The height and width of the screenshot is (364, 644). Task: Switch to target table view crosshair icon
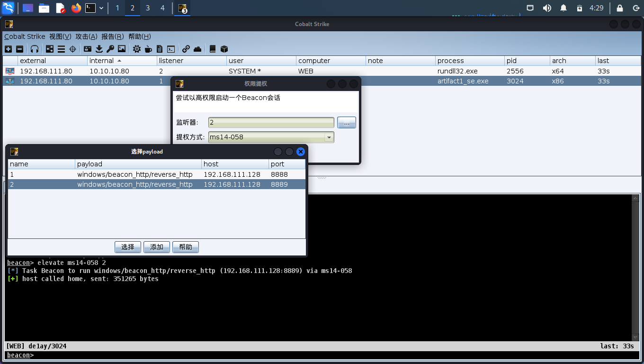73,49
